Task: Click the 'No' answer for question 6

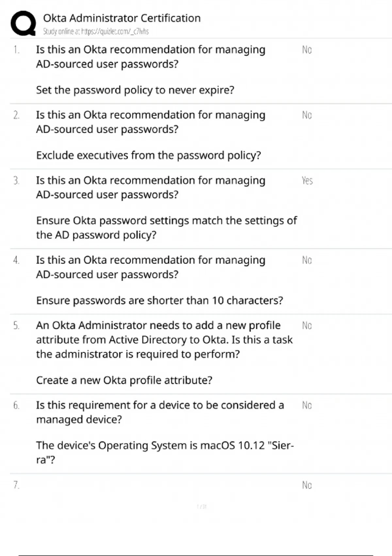Action: point(307,406)
